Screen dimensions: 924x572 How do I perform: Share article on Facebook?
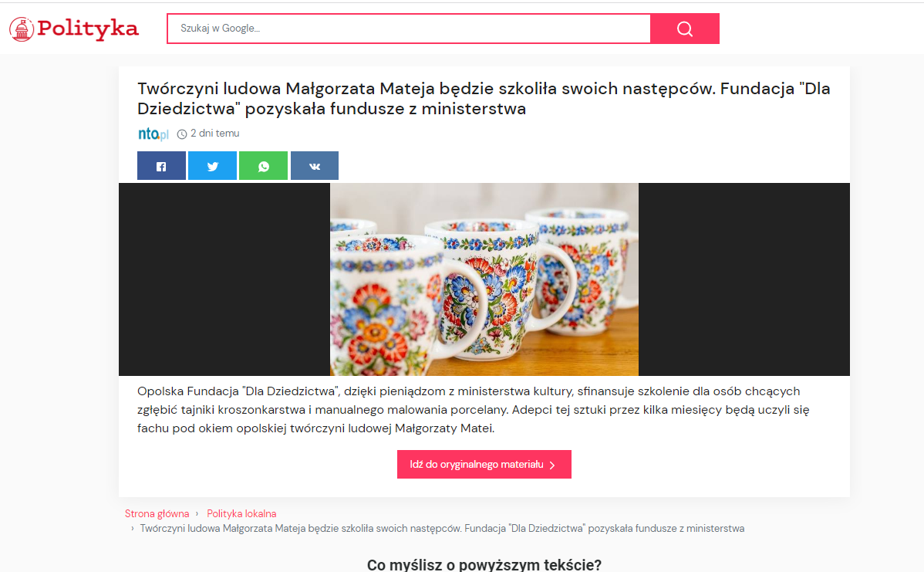[x=161, y=166]
